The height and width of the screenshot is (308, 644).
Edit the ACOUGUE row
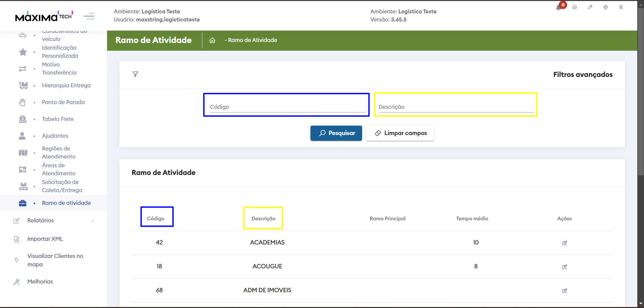pyautogui.click(x=564, y=267)
